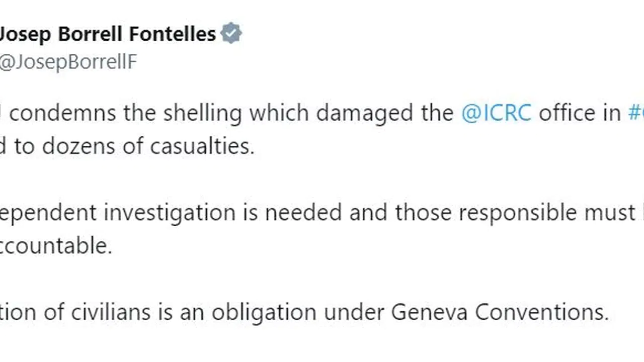The height and width of the screenshot is (362, 644).
Task: Click the blue verified badge icon
Action: click(231, 34)
